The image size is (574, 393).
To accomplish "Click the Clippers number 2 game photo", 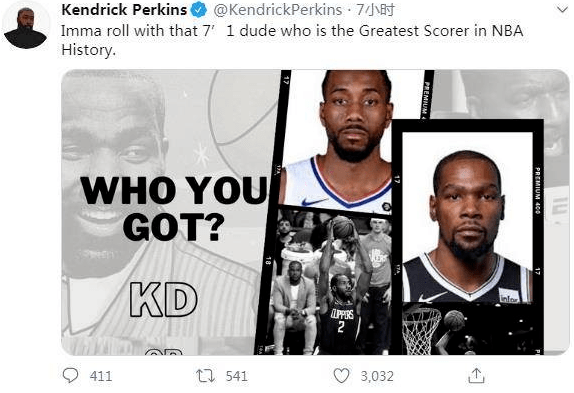I will [x=331, y=282].
